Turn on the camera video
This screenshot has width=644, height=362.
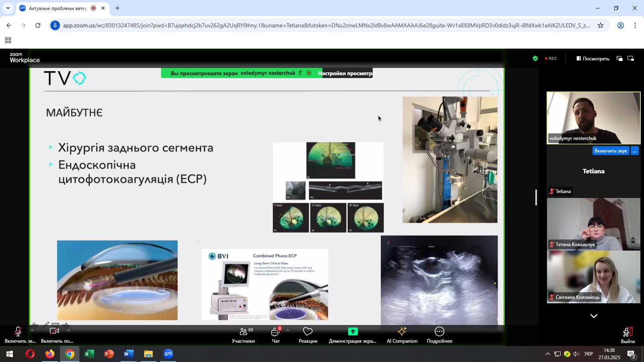click(54, 335)
